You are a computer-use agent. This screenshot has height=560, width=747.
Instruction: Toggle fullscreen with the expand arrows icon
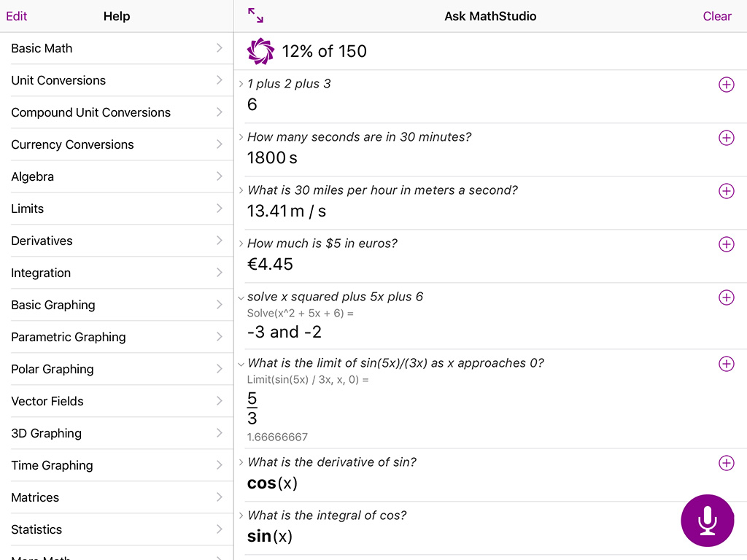(255, 16)
